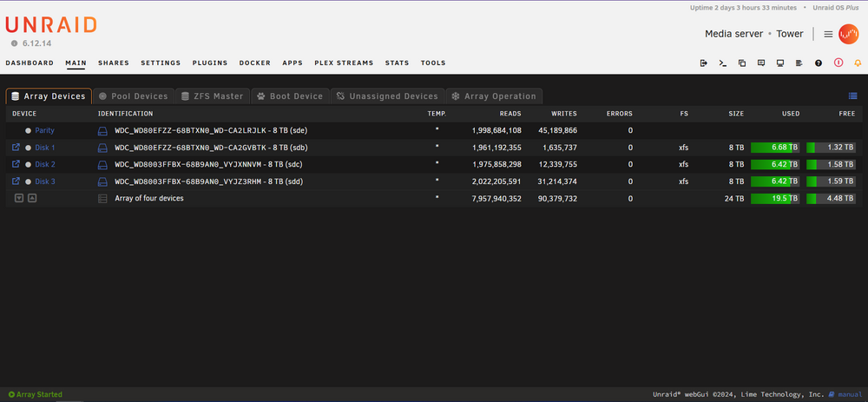Open the web terminal icon
The width and height of the screenshot is (868, 402).
pos(722,63)
